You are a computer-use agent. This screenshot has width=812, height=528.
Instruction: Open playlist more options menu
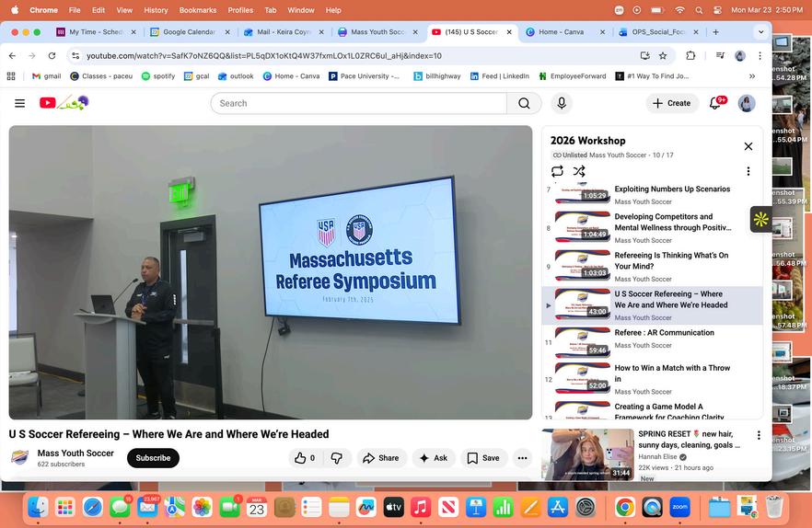tap(748, 171)
